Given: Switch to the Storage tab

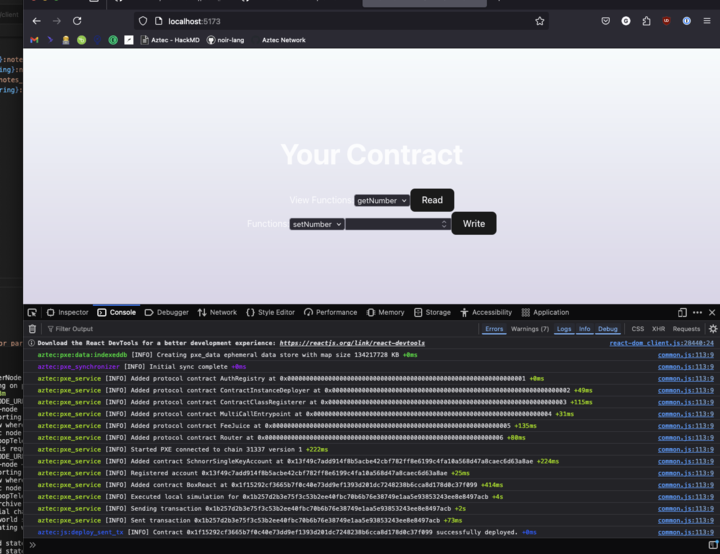Looking at the screenshot, I should tap(432, 312).
